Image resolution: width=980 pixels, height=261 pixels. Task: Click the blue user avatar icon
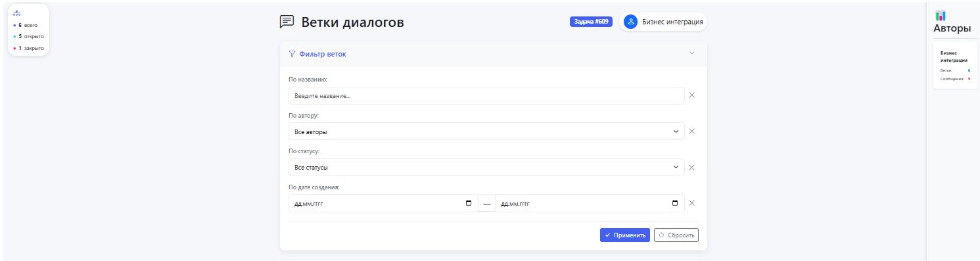[630, 22]
